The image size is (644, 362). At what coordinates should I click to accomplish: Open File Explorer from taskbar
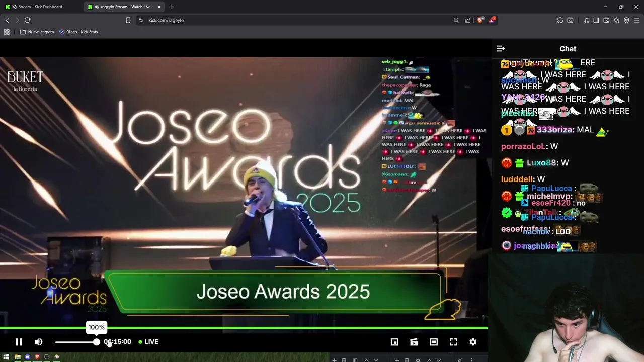pos(18,357)
